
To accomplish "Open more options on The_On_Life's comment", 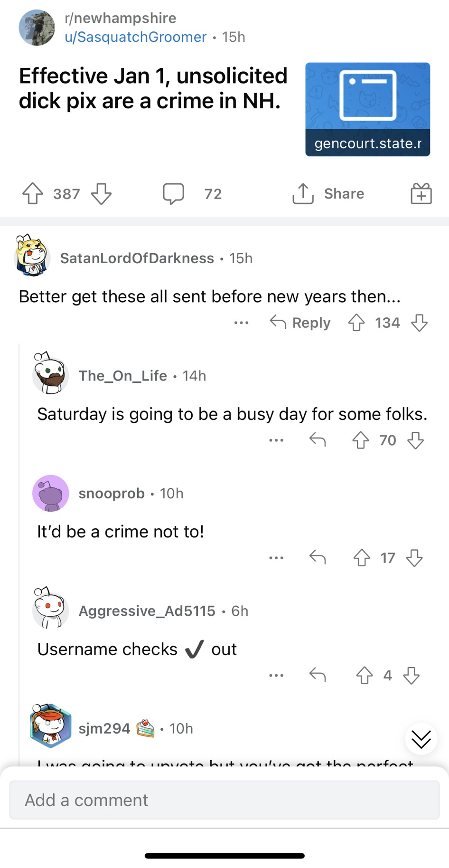I will [x=276, y=440].
